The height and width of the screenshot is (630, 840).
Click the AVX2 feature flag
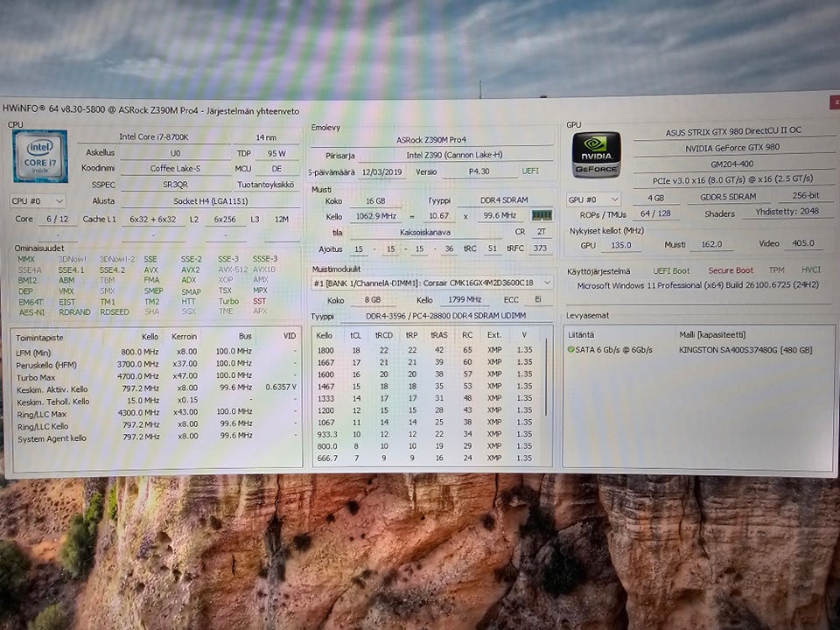click(x=190, y=269)
